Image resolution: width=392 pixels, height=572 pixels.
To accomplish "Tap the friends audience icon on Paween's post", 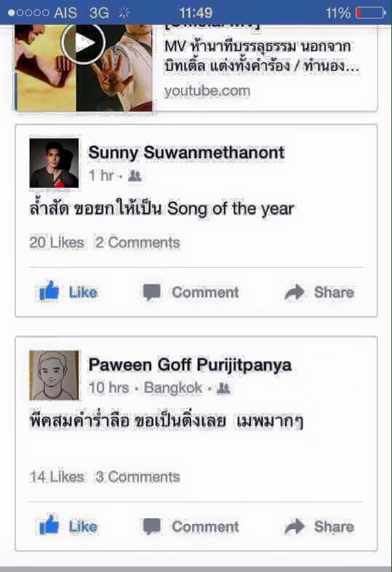I will tap(223, 389).
